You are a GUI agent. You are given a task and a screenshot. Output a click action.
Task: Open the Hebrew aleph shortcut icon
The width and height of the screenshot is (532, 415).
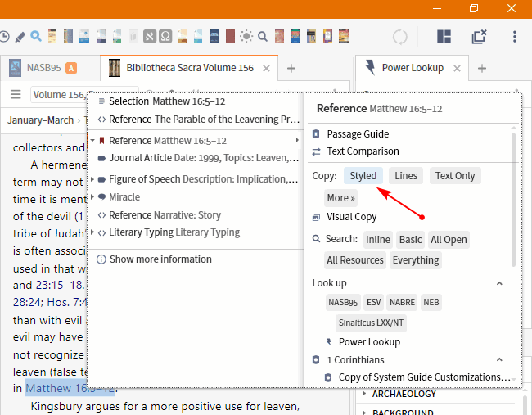[x=150, y=36]
